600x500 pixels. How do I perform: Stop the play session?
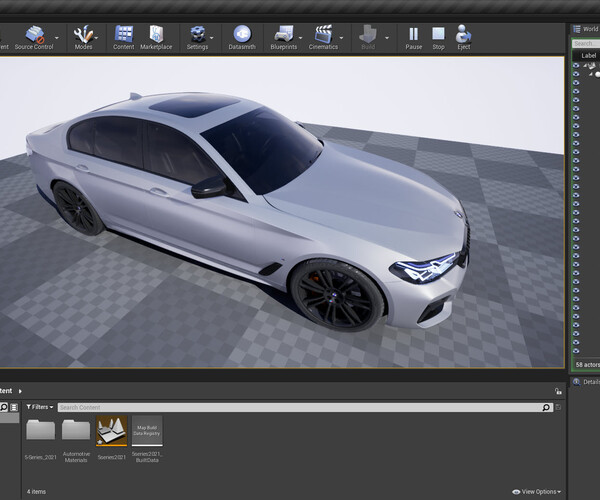pos(439,37)
